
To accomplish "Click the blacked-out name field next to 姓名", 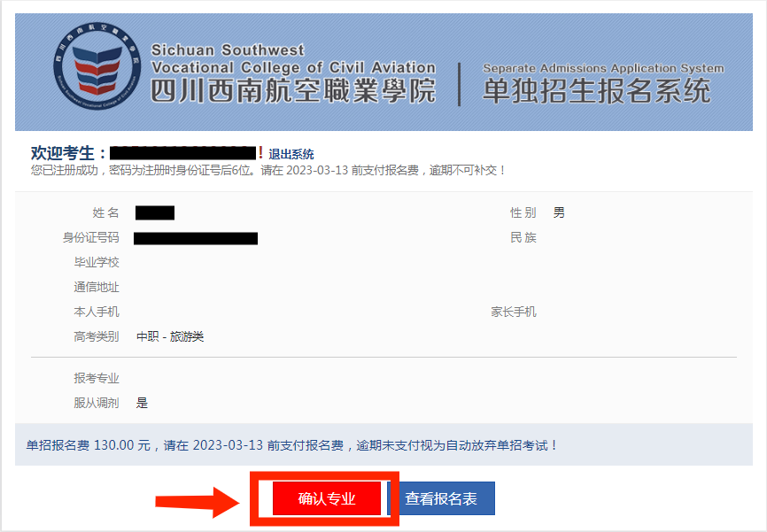I will 155,212.
